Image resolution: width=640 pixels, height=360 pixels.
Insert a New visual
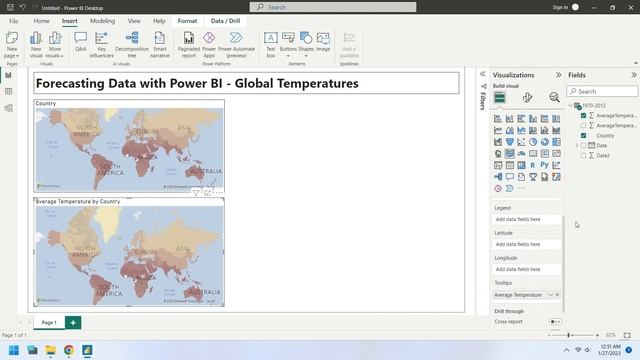pos(36,45)
